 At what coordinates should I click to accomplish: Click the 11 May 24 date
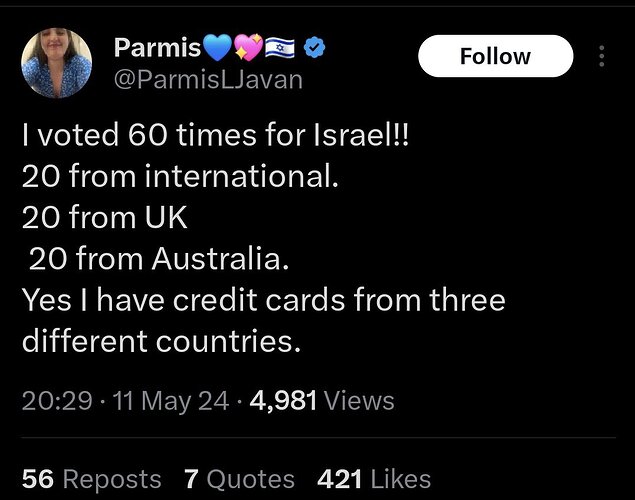[171, 401]
